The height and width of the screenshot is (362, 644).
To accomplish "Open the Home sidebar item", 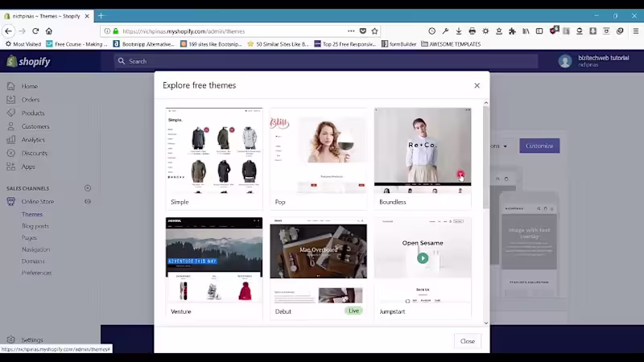I will pyautogui.click(x=30, y=86).
